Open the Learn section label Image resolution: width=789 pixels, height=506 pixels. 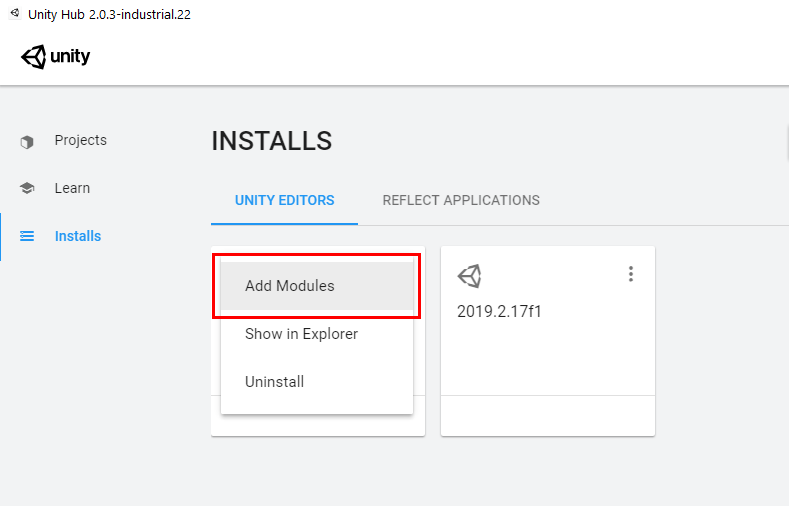click(x=72, y=188)
